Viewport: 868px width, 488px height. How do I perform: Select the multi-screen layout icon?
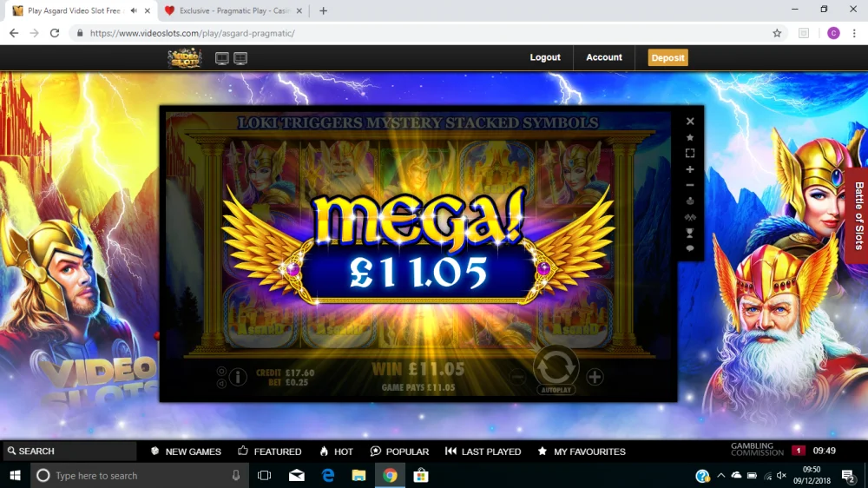pos(240,58)
